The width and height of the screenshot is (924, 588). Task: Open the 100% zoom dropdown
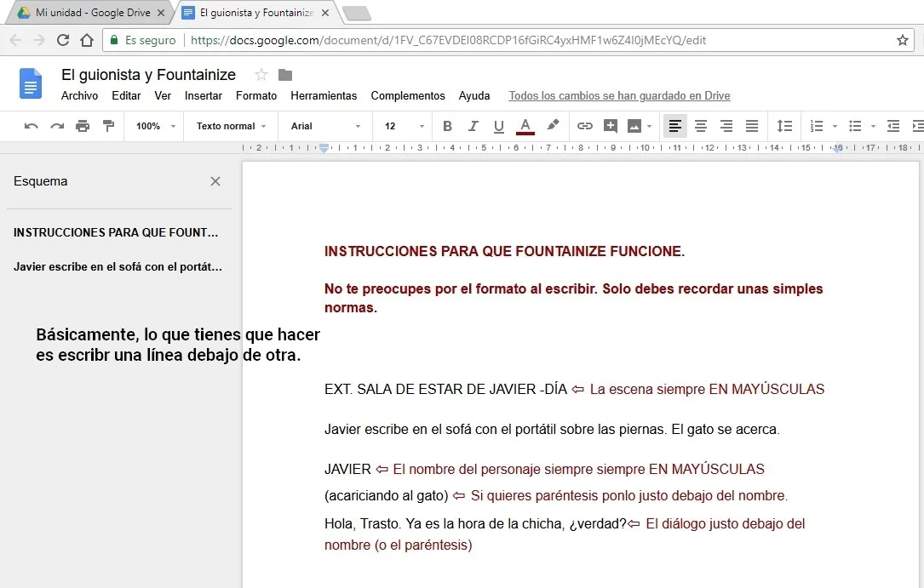pyautogui.click(x=155, y=126)
